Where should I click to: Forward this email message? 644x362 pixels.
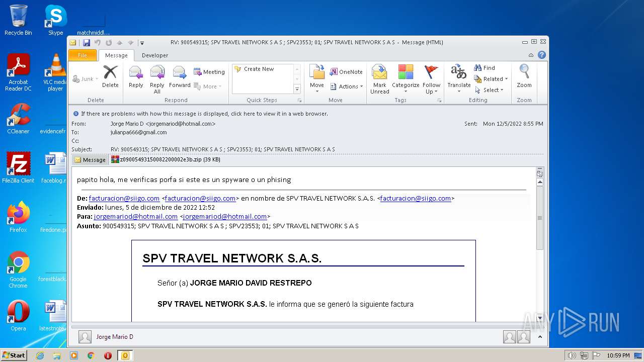click(180, 77)
